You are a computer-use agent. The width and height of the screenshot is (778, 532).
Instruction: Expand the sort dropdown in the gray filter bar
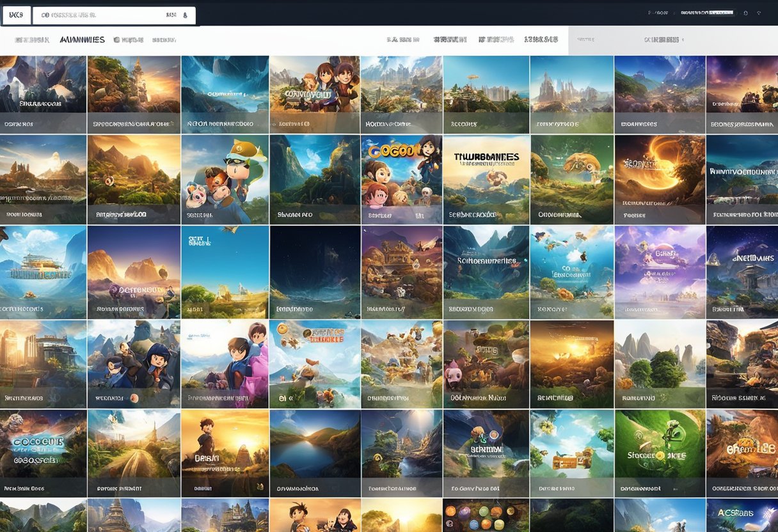662,40
